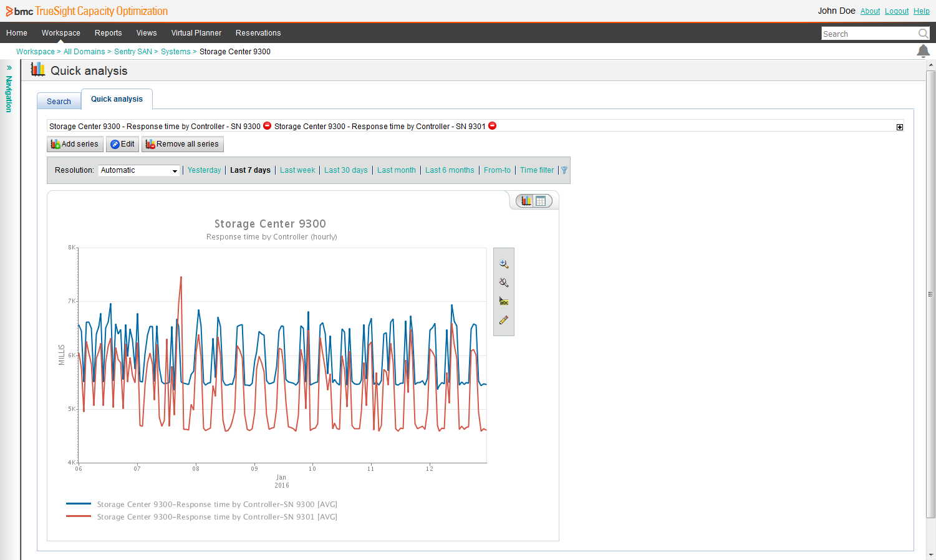Viewport: 936px width, 560px height.
Task: Select Yesterday time range
Action: tap(204, 170)
